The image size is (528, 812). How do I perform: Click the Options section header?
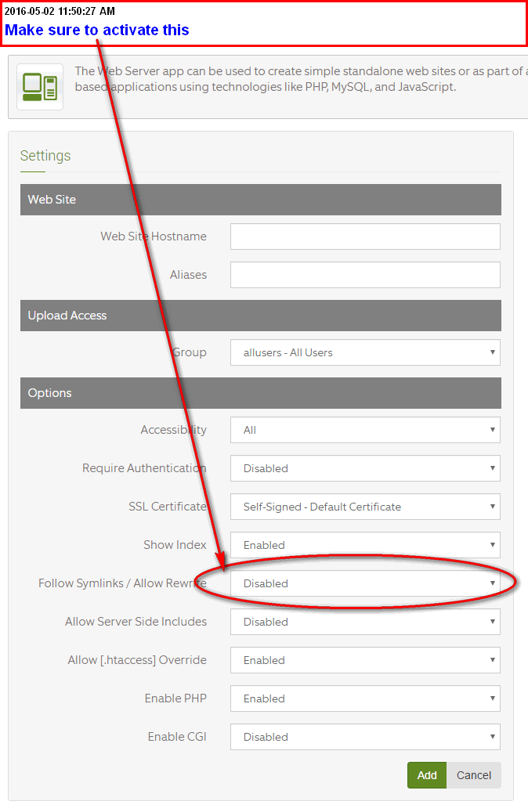coord(261,394)
